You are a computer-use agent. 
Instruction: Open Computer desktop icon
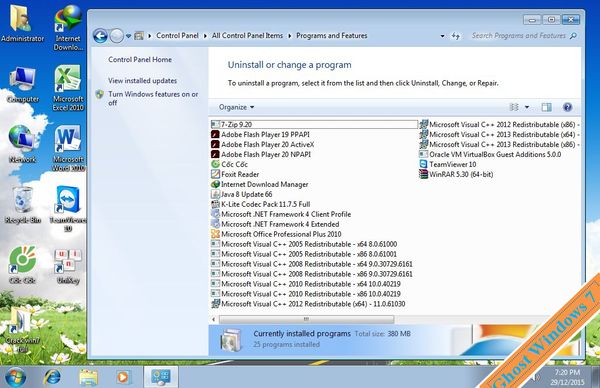click(23, 85)
